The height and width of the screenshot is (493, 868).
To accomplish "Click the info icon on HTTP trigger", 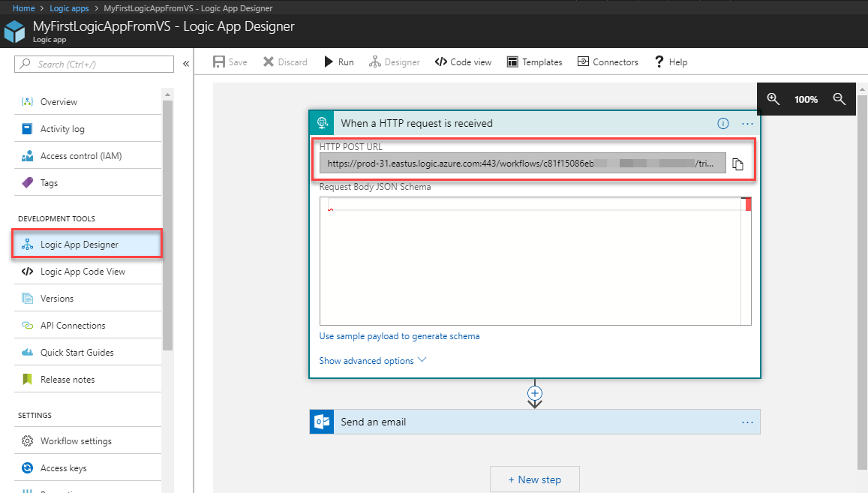I will tap(723, 124).
